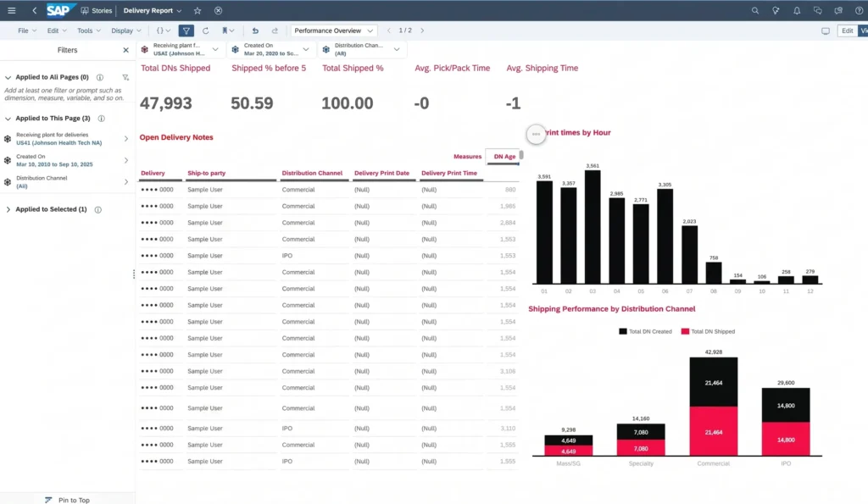Open the notifications bell
Viewport: 868px width, 504px height.
pos(797,10)
